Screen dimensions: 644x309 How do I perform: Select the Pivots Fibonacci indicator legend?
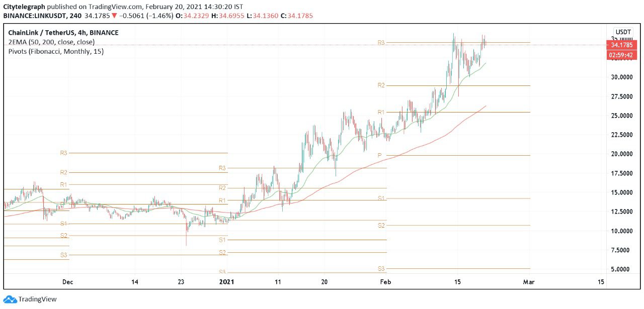click(x=56, y=51)
